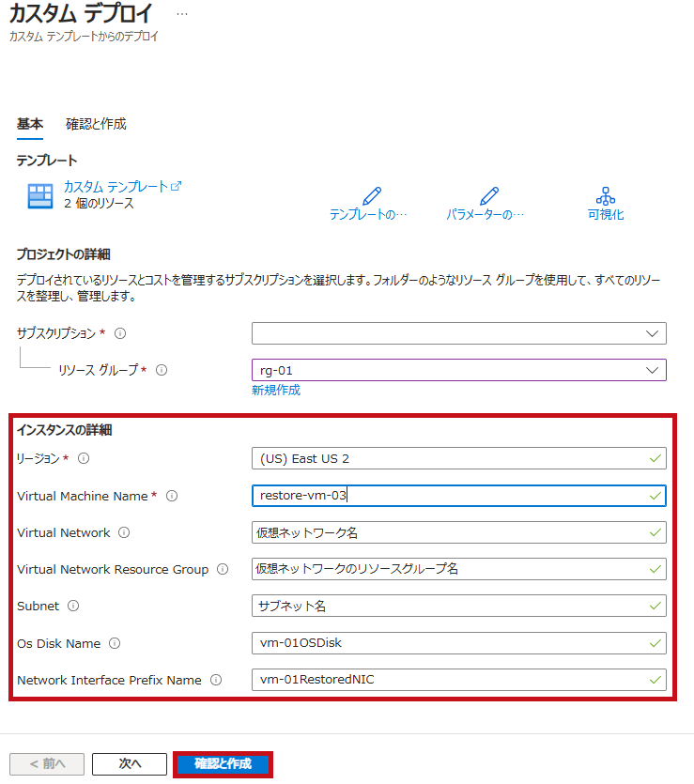The width and height of the screenshot is (694, 784).
Task: Click the pencil icon for パラメーターの編集
Action: tap(489, 196)
